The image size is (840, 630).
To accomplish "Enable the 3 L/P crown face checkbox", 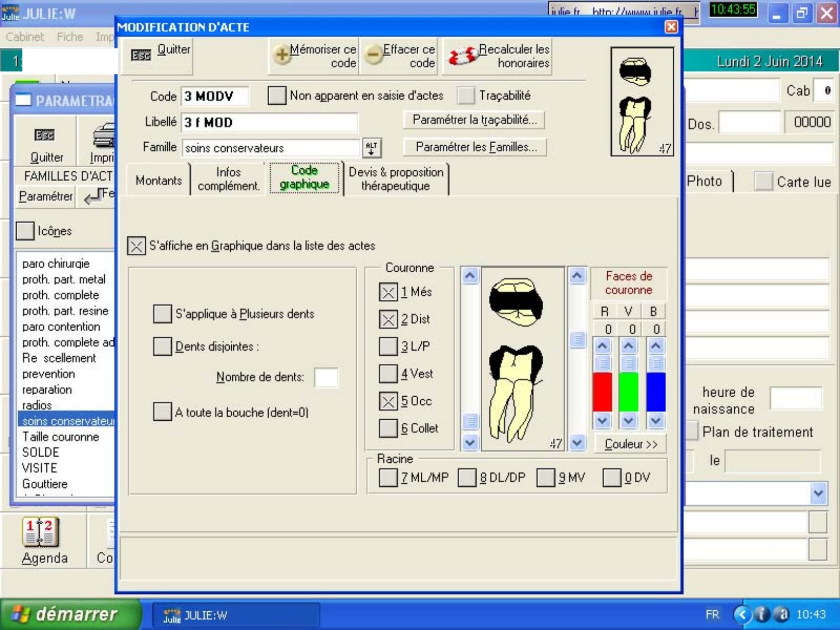I will (x=388, y=346).
